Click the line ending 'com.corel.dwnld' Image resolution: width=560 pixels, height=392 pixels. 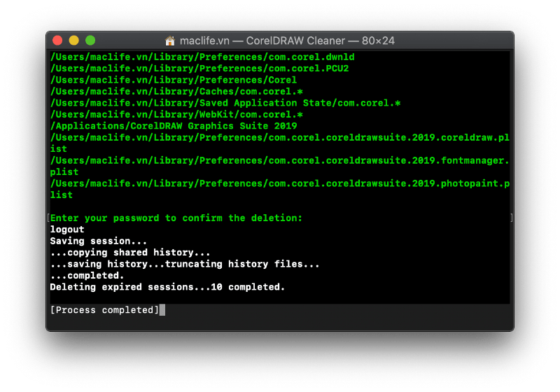click(202, 57)
